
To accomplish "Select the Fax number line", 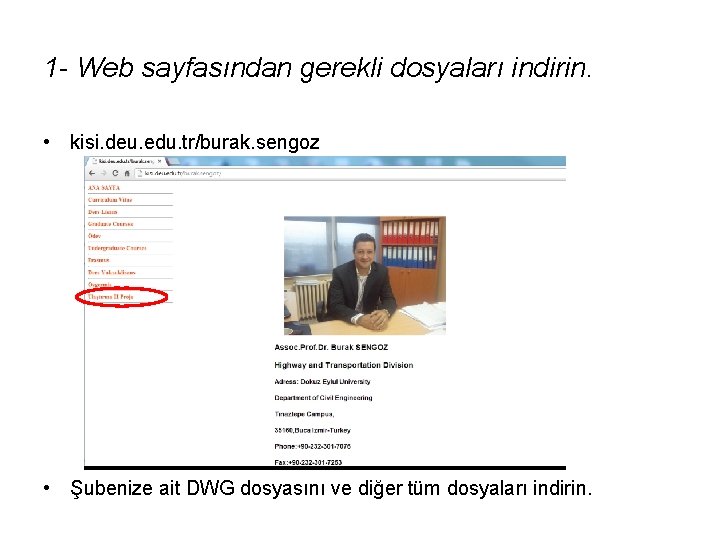I will click(x=308, y=462).
